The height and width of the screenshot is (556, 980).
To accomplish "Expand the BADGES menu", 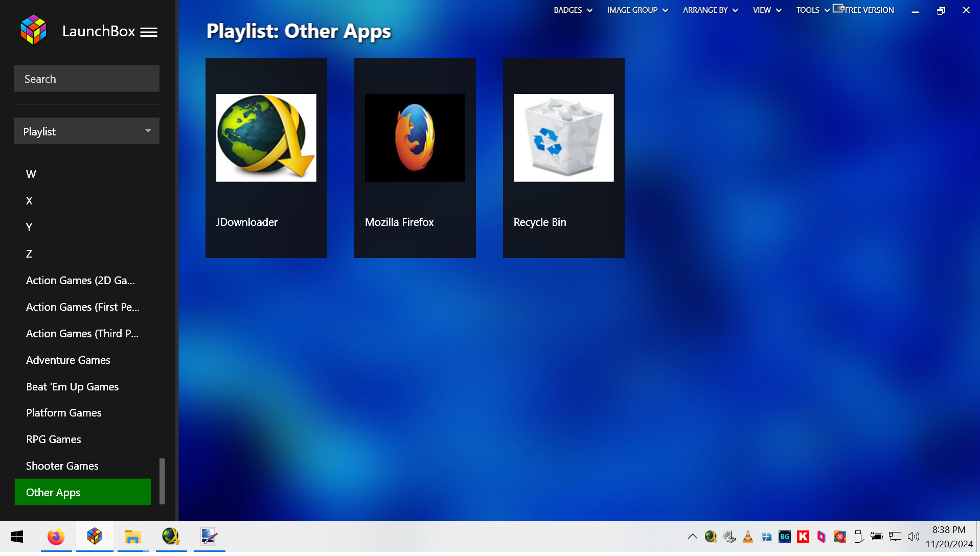I will (x=573, y=10).
